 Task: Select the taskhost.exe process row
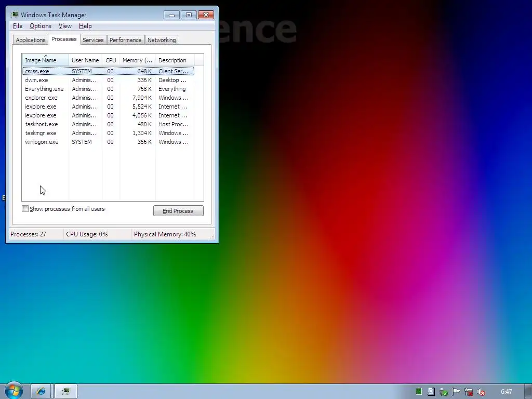click(108, 124)
